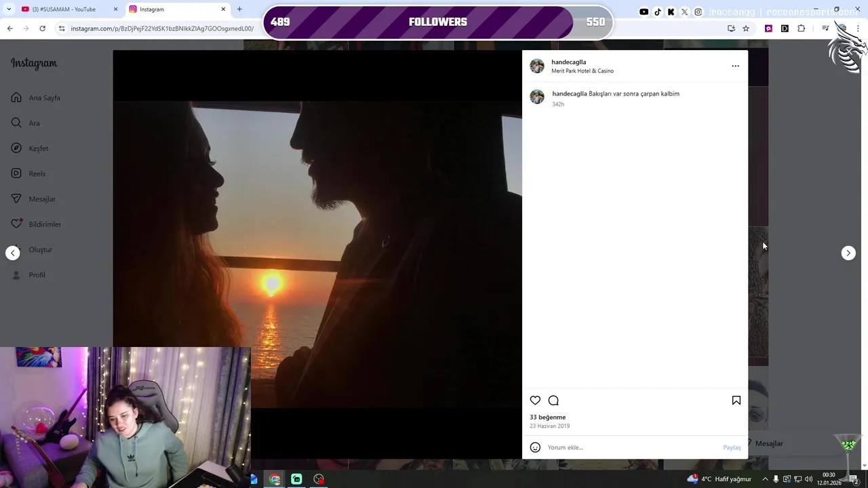Click handecaglla username in caption

point(570,94)
